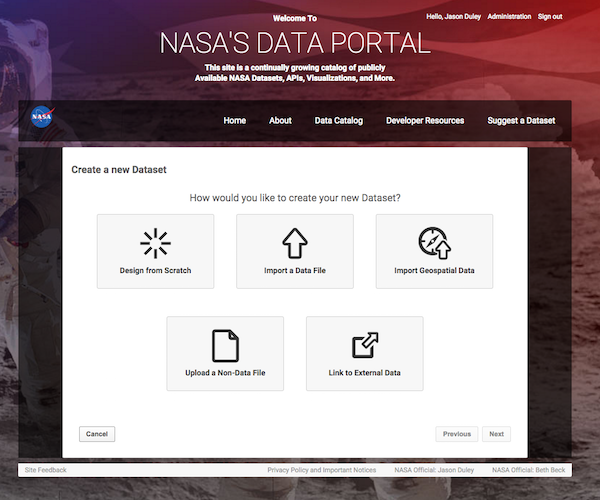Click the Next button
This screenshot has height=500, width=600.
[x=496, y=434]
